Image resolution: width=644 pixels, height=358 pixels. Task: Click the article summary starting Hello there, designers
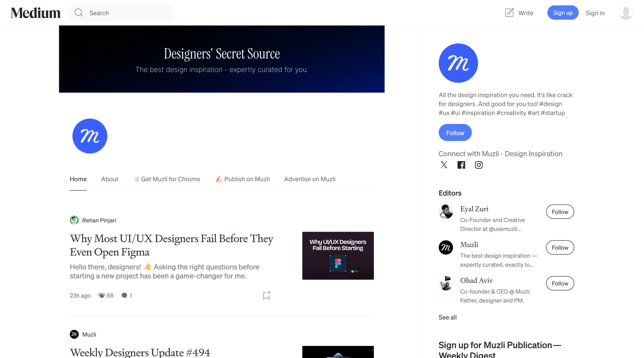point(165,271)
